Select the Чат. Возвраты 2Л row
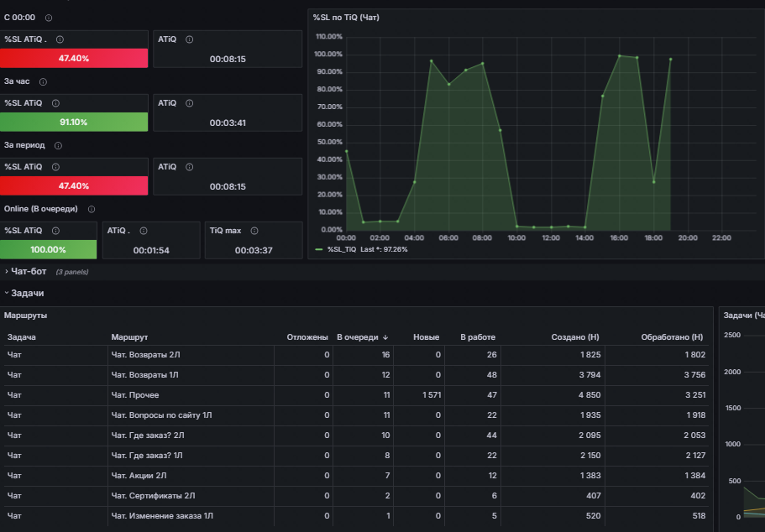This screenshot has height=532, width=765. click(356, 355)
